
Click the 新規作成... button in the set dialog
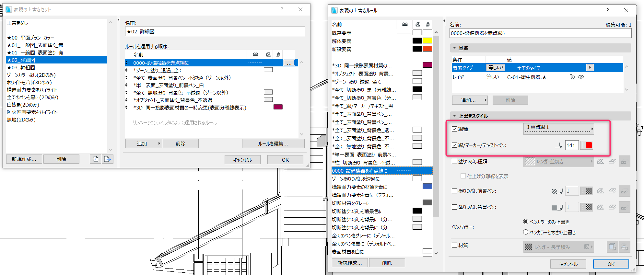click(24, 159)
